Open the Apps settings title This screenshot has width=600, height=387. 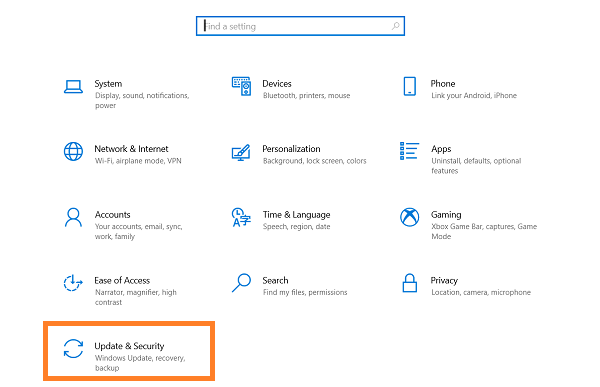pos(441,149)
